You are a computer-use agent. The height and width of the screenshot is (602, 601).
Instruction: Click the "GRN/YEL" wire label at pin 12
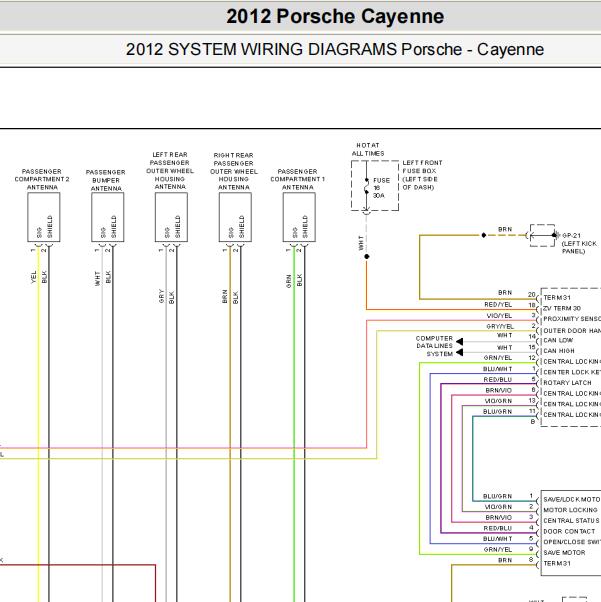pyautogui.click(x=498, y=357)
